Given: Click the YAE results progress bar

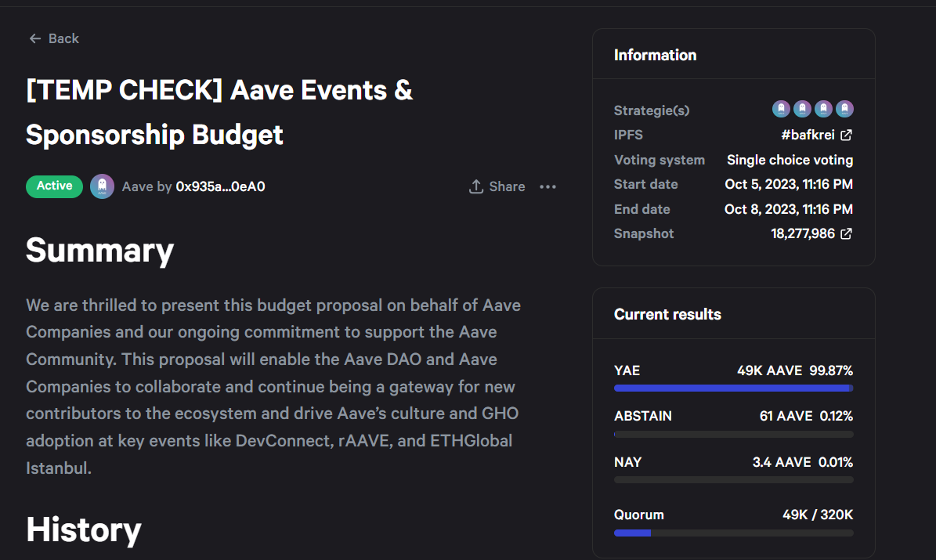Looking at the screenshot, I should 733,388.
